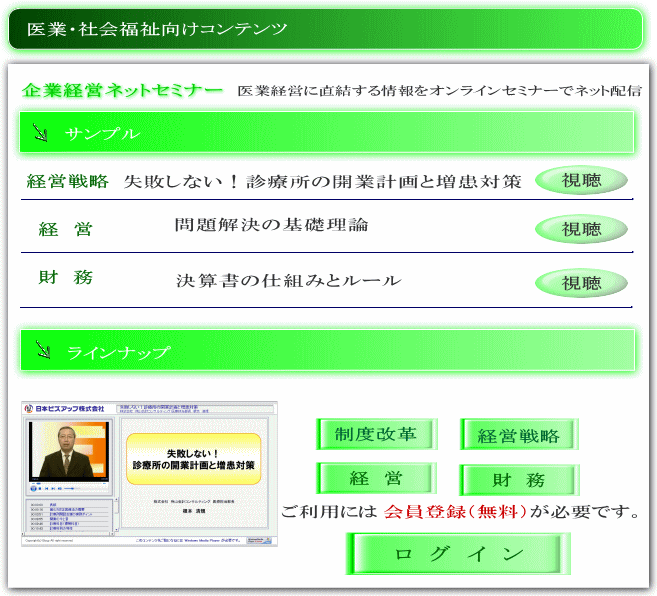This screenshot has height=596, width=657.
Task: Click the yellow slide title in the preview
Action: click(194, 458)
